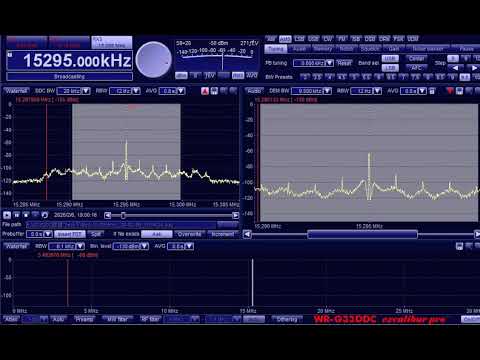Click the playback slider right arrow

point(235,215)
